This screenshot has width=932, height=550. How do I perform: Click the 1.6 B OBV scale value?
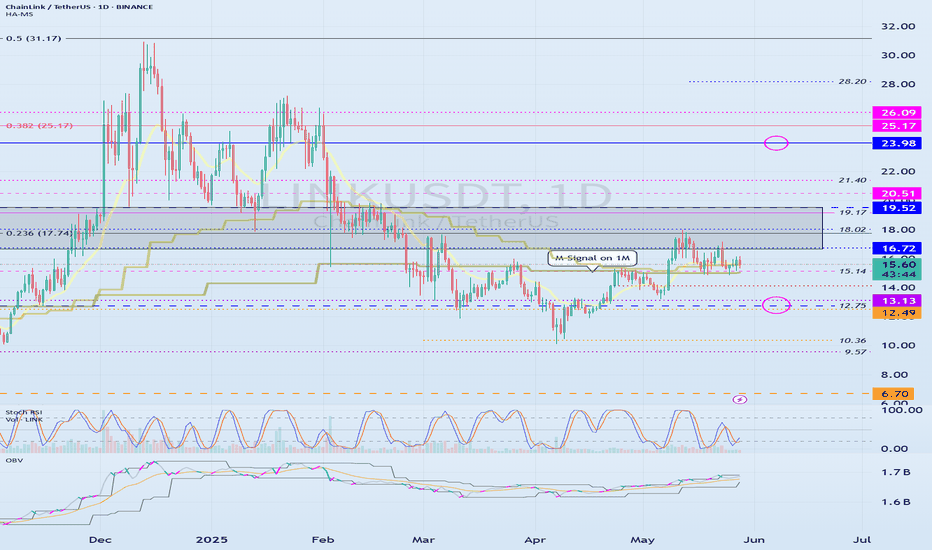point(896,502)
